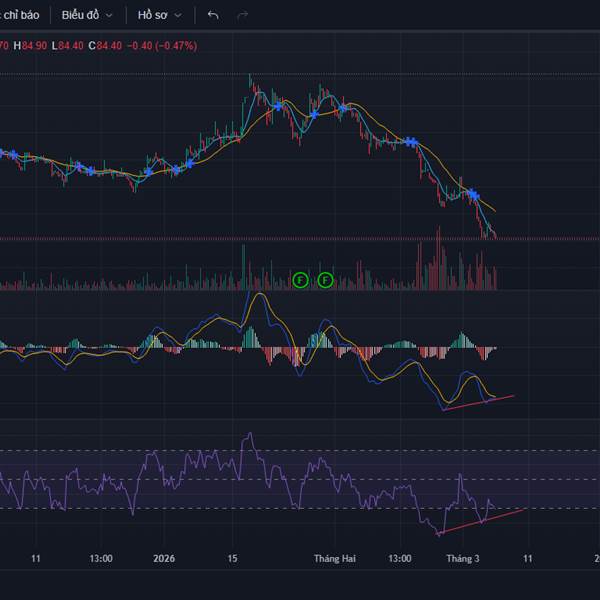Click the redo arrow icon
The height and width of the screenshot is (600, 600).
coord(241,15)
